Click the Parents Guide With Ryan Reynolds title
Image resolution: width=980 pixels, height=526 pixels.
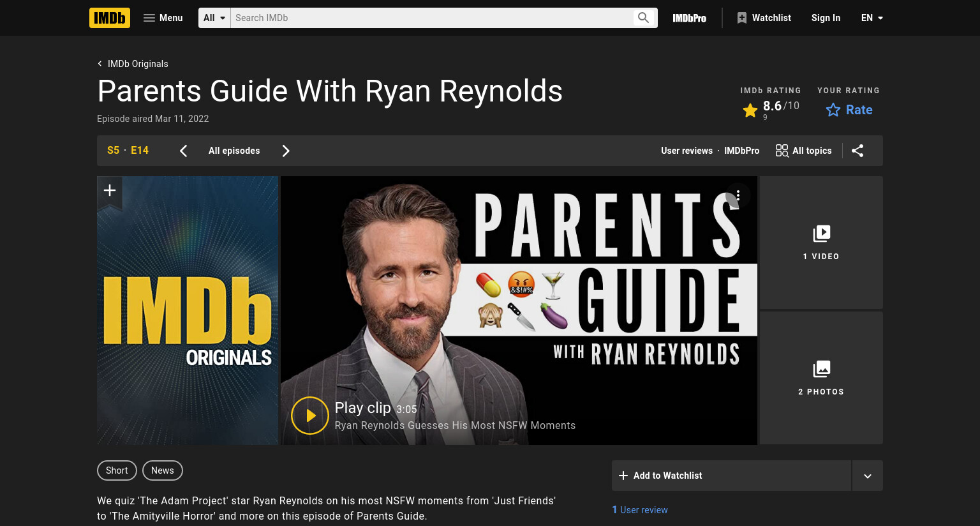(x=330, y=91)
